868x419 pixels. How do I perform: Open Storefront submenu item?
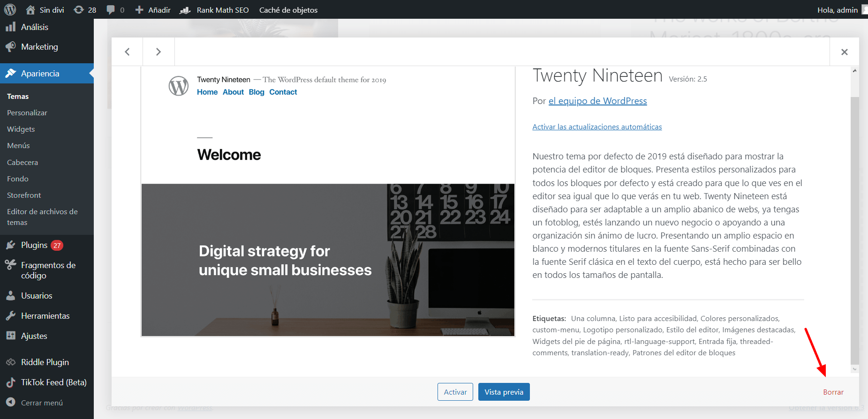pos(24,195)
